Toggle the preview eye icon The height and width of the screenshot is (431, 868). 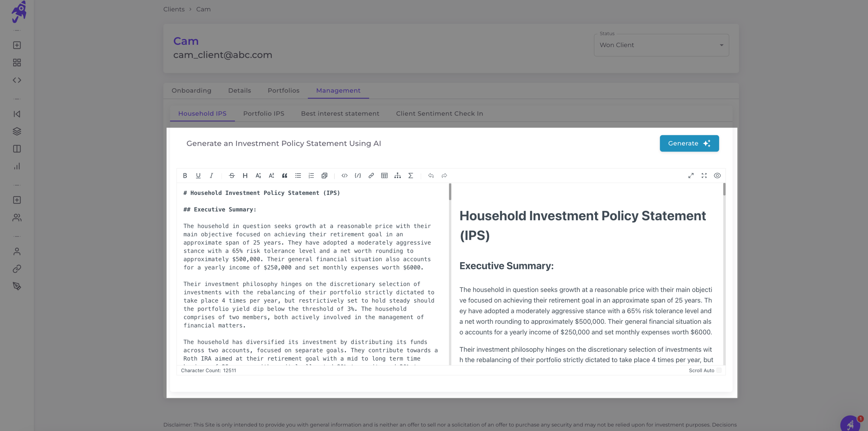point(717,175)
